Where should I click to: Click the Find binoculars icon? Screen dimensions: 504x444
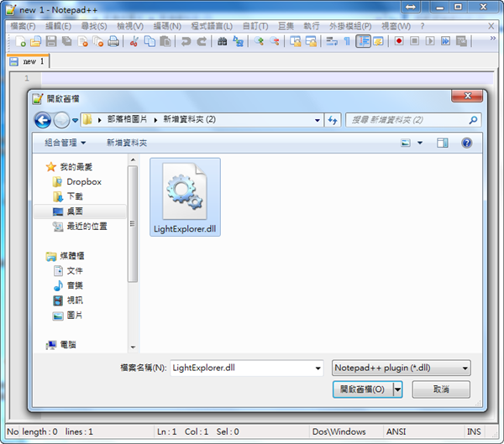coord(222,41)
